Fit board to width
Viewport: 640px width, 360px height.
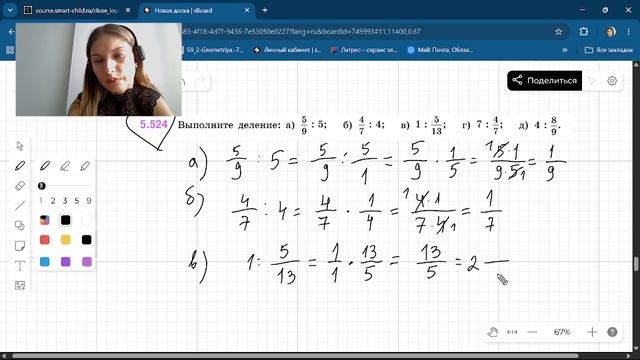tap(512, 332)
